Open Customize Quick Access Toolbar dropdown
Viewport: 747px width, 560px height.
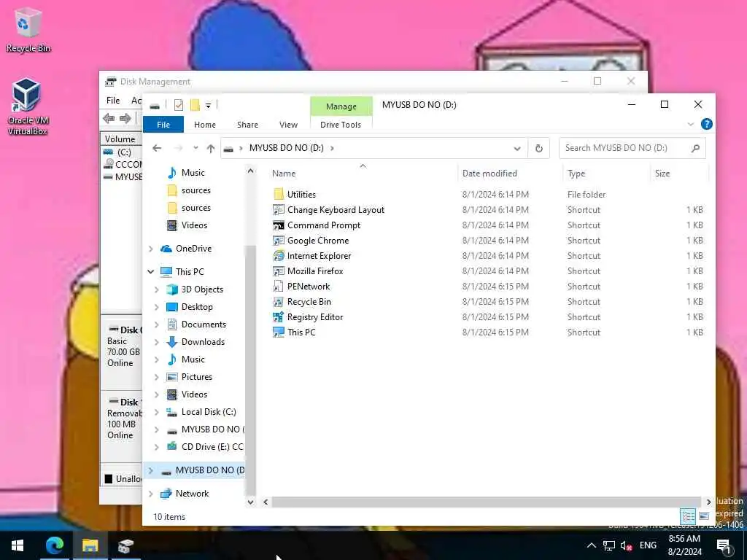(x=208, y=105)
